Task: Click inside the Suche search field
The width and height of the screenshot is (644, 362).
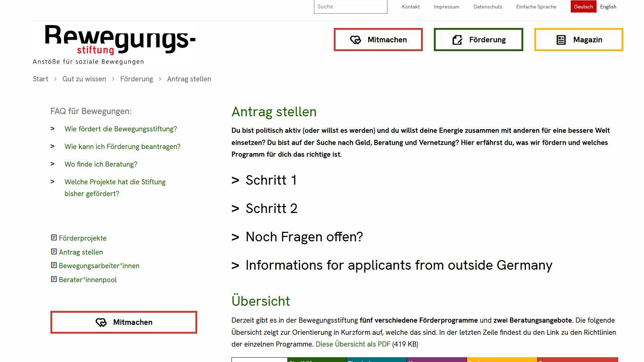Action: click(x=350, y=6)
